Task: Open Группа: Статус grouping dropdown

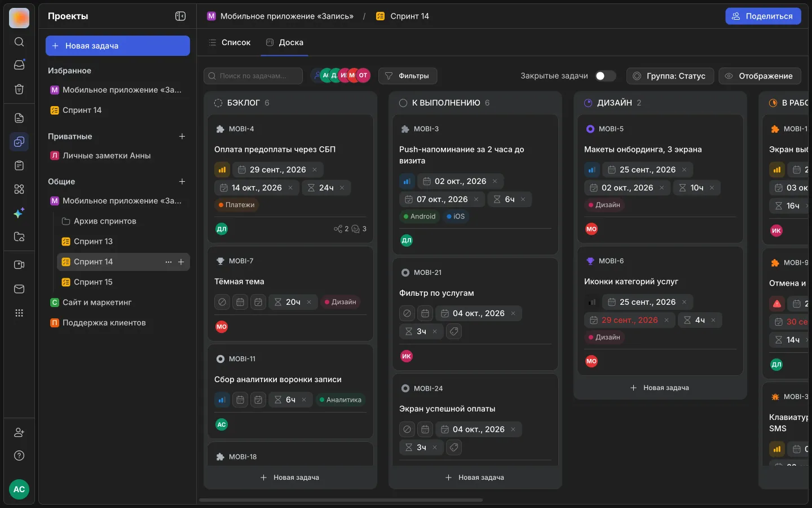Action: [x=670, y=76]
